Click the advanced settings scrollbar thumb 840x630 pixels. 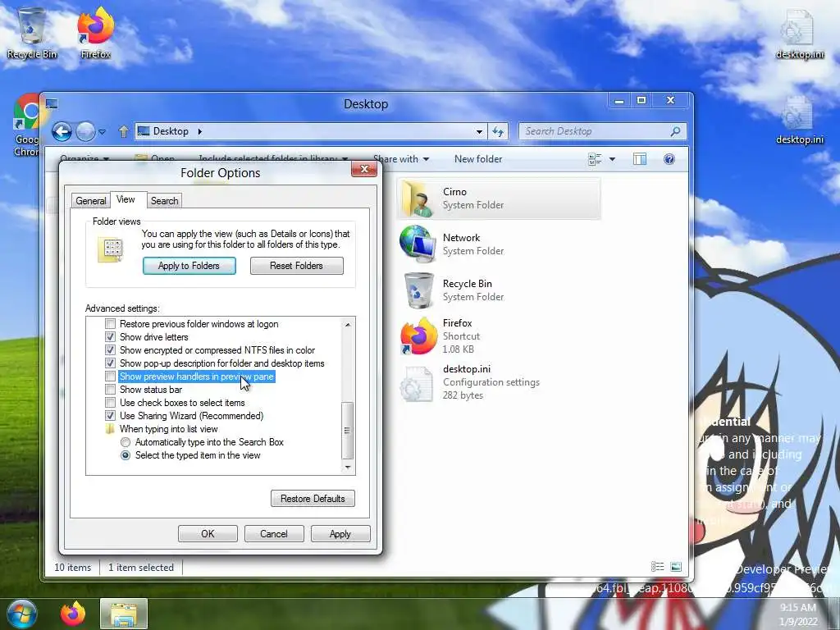pos(348,430)
